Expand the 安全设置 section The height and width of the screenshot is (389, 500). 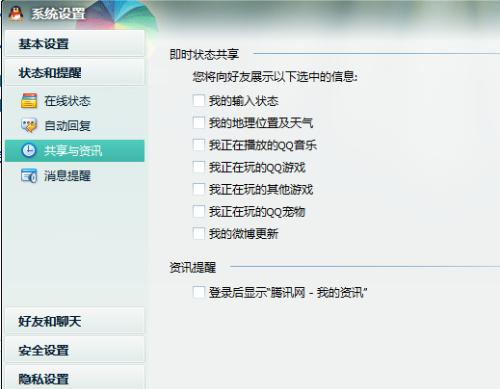pyautogui.click(x=75, y=350)
